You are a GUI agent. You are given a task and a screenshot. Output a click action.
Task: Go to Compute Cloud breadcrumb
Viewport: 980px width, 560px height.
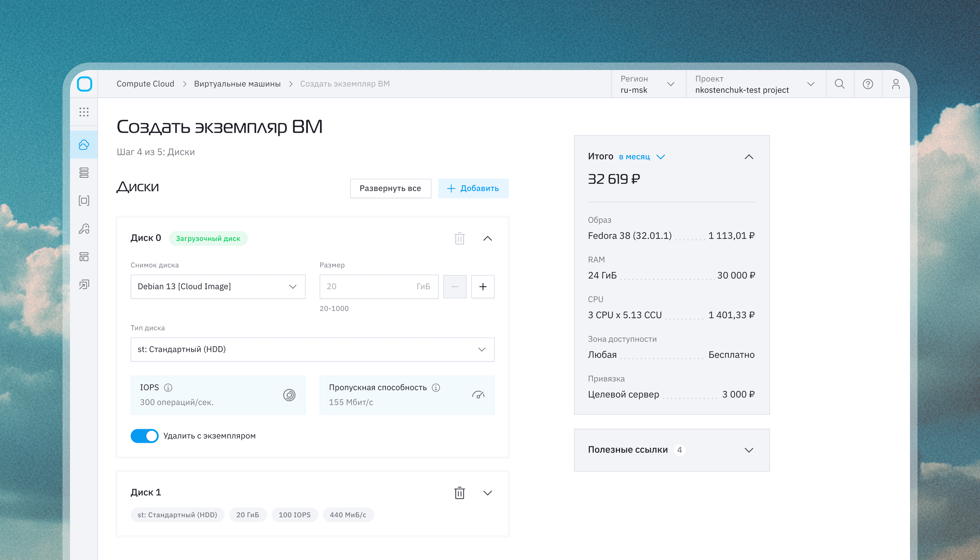(x=145, y=84)
